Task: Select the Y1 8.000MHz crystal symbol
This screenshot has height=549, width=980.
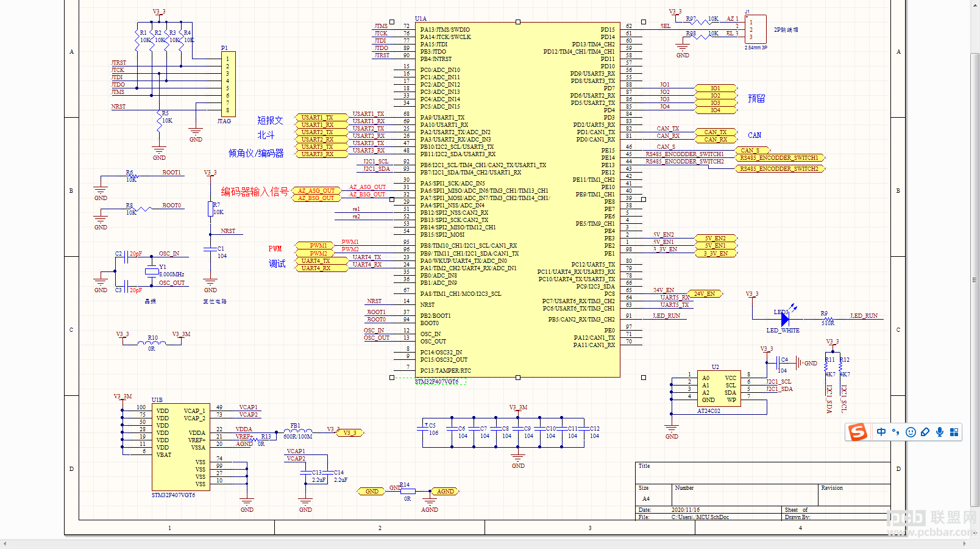Action: (152, 271)
